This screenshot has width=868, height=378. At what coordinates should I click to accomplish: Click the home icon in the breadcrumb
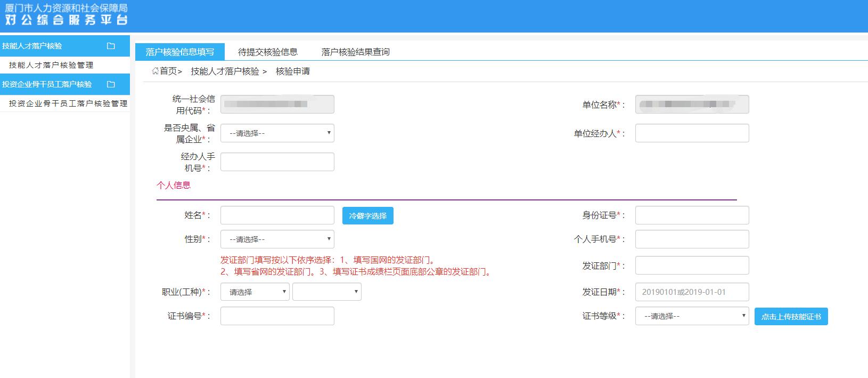tap(155, 71)
